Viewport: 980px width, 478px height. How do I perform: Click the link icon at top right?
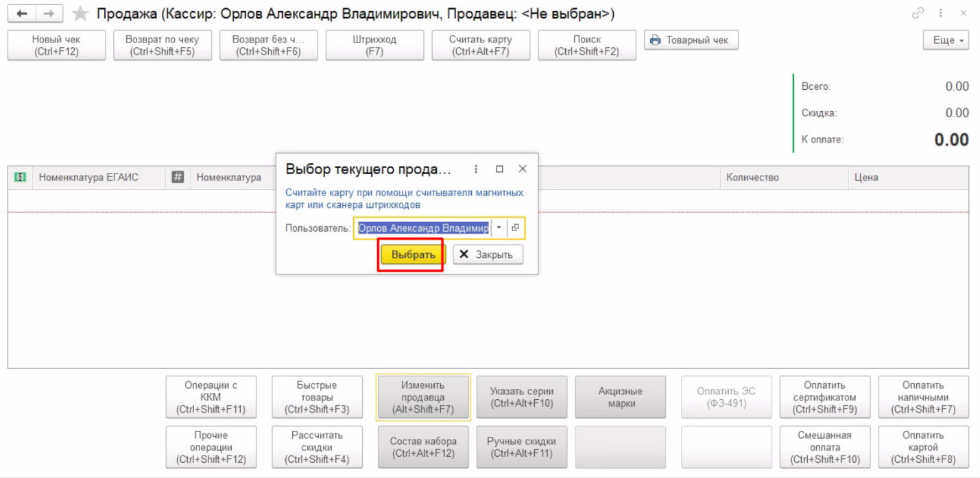[918, 14]
